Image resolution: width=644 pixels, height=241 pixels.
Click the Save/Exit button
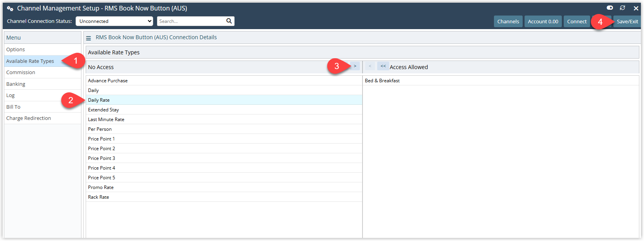click(x=627, y=21)
